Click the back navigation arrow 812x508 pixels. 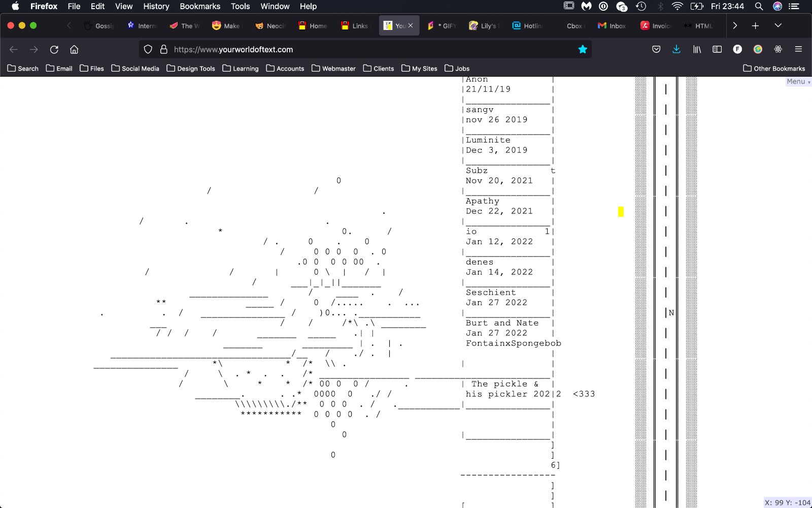tap(14, 49)
